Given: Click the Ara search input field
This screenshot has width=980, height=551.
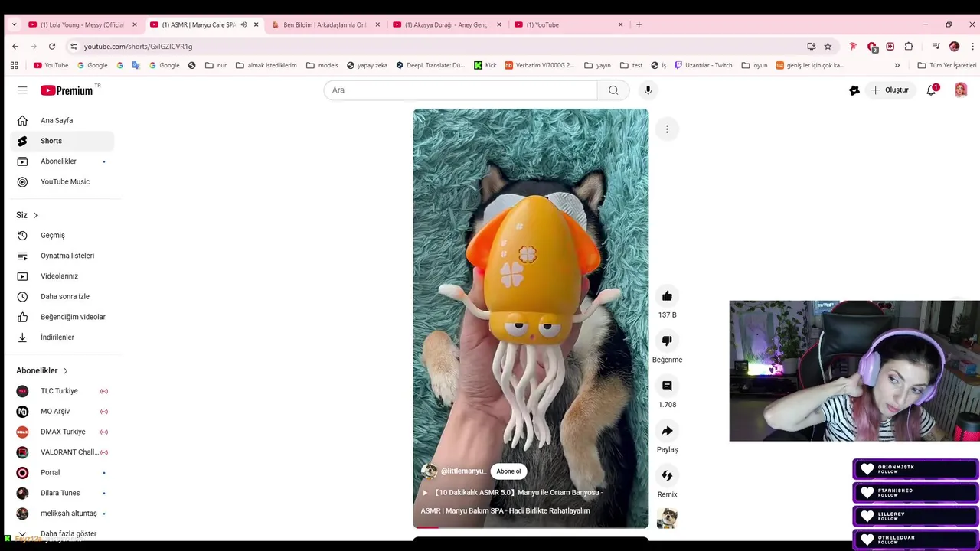Looking at the screenshot, I should 460,90.
